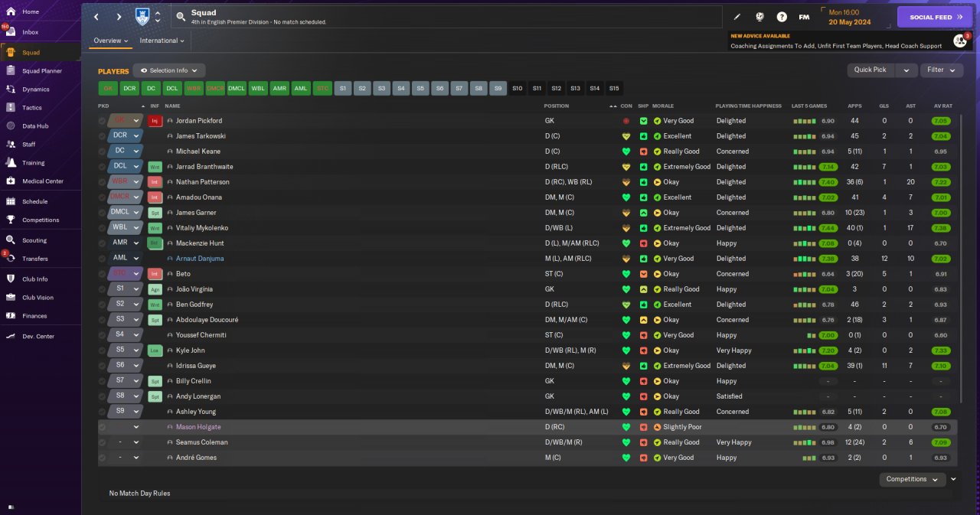Select Nathan Patterson's row selection circle
Image resolution: width=980 pixels, height=515 pixels.
[103, 182]
